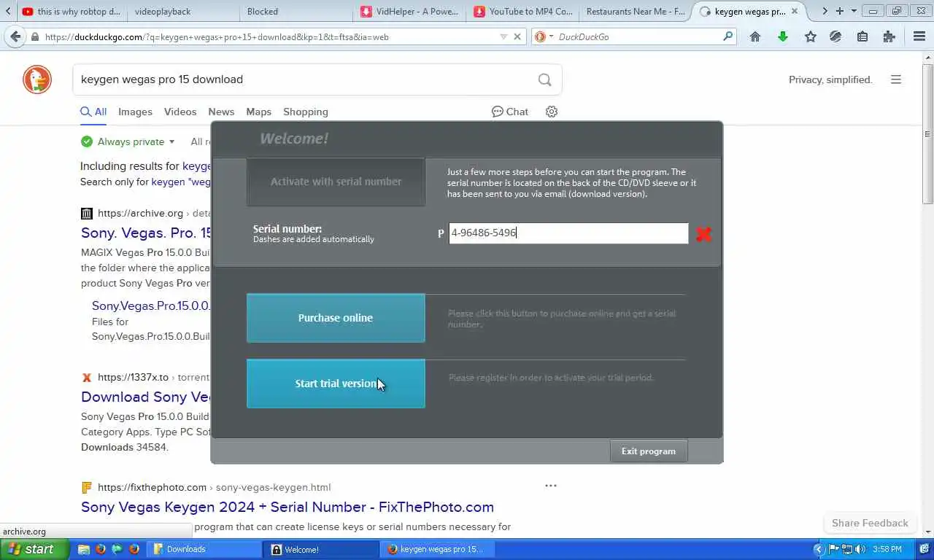This screenshot has width=934, height=560.
Task: Switch to the 'this is why robtop' tab
Action: coord(72,11)
